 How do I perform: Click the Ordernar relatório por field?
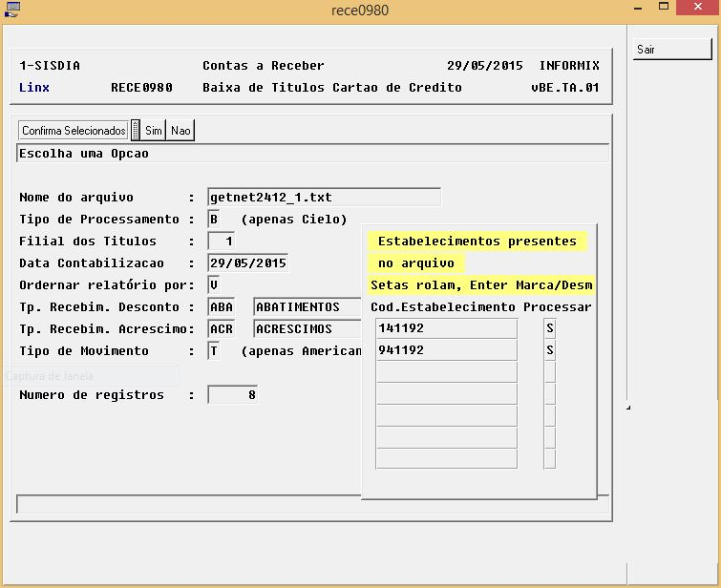[x=214, y=285]
